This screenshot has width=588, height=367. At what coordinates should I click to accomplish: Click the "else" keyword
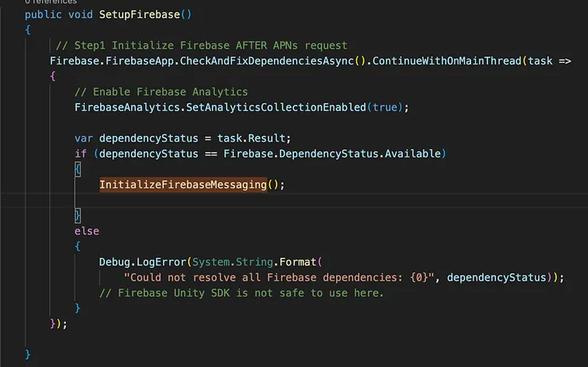coord(87,230)
